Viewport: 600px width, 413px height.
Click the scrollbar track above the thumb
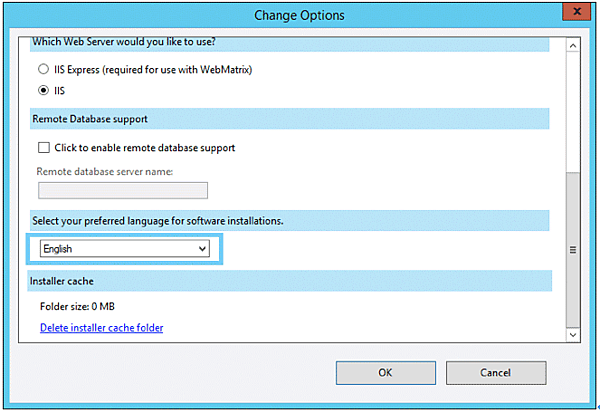click(x=573, y=110)
